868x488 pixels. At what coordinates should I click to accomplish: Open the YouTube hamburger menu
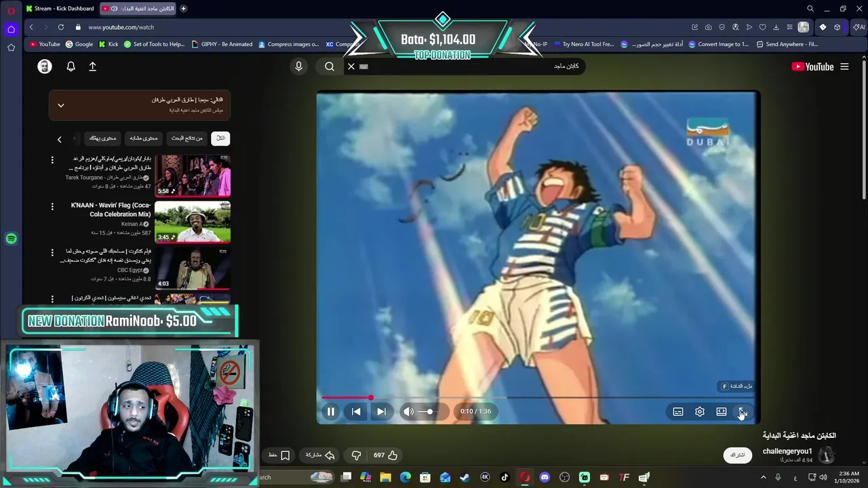click(844, 66)
